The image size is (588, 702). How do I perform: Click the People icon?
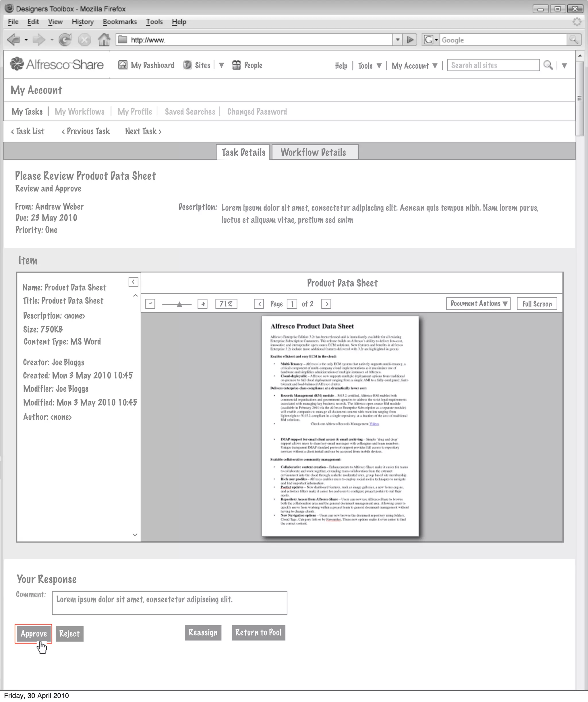(x=236, y=65)
